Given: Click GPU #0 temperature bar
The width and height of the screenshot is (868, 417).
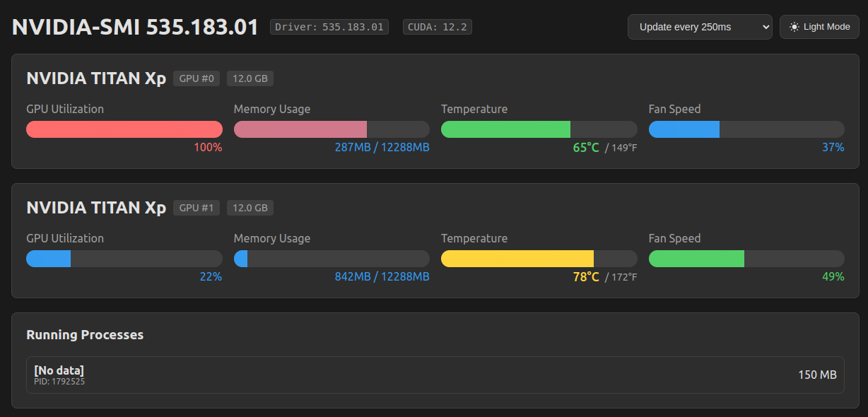Looking at the screenshot, I should [x=539, y=129].
